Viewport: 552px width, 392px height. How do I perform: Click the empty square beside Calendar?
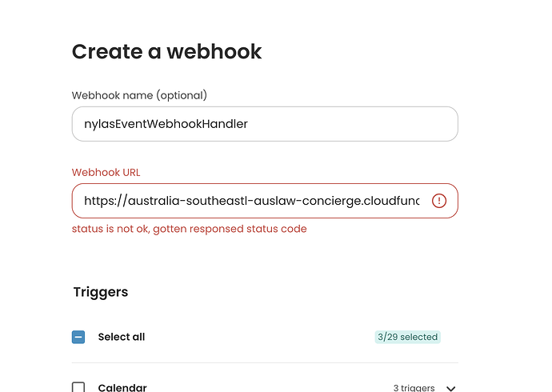(78, 387)
